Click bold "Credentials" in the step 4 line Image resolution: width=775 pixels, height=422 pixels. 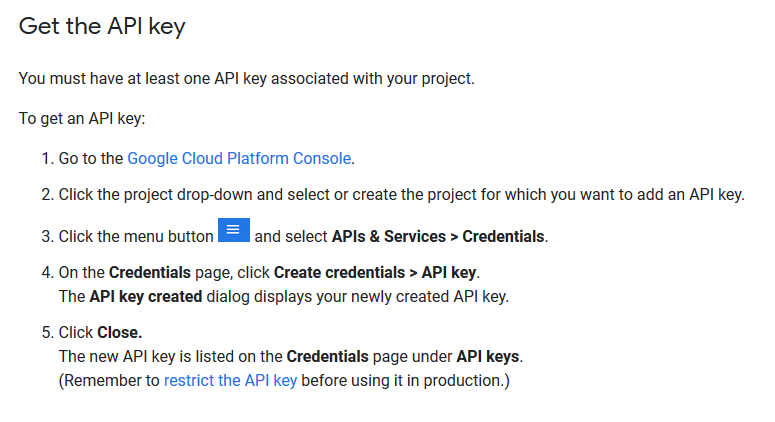point(151,272)
